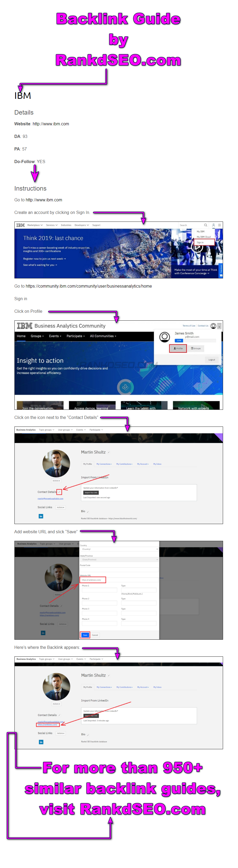Choose My IBM Cloud in the account dropdown
This screenshot has height=868, width=238.
(x=204, y=237)
